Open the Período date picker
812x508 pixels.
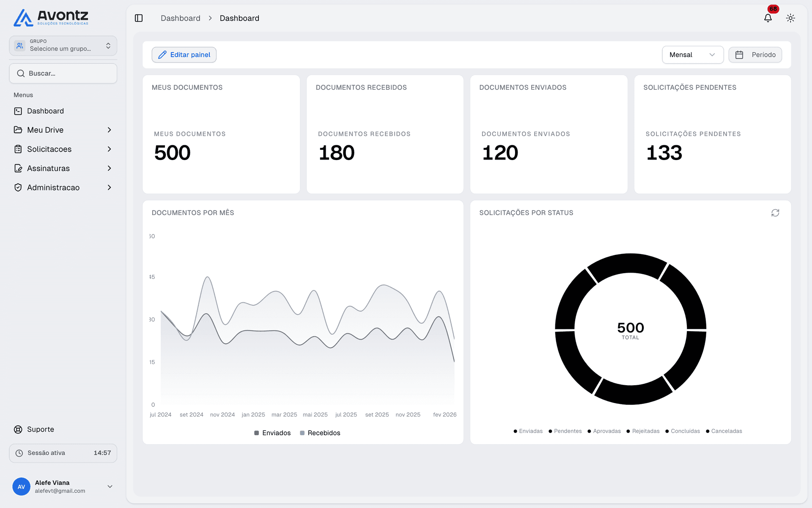click(x=755, y=55)
